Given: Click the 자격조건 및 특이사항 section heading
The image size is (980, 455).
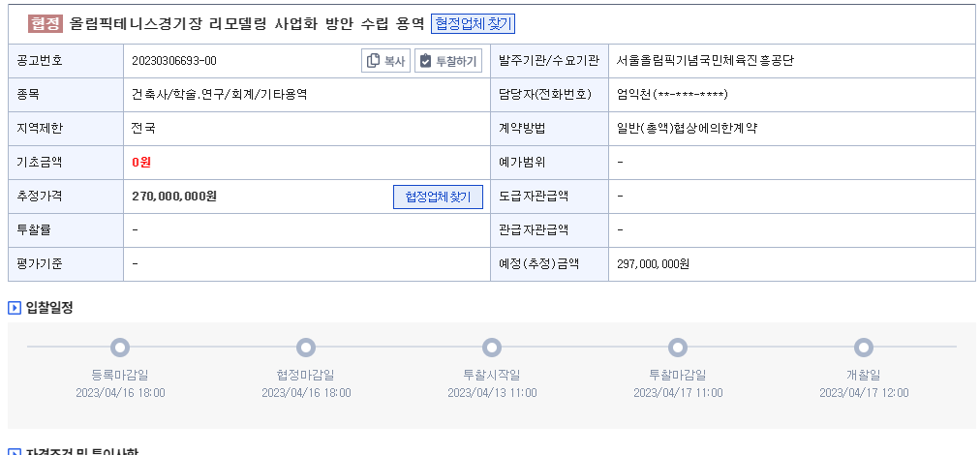Looking at the screenshot, I should (82, 451).
